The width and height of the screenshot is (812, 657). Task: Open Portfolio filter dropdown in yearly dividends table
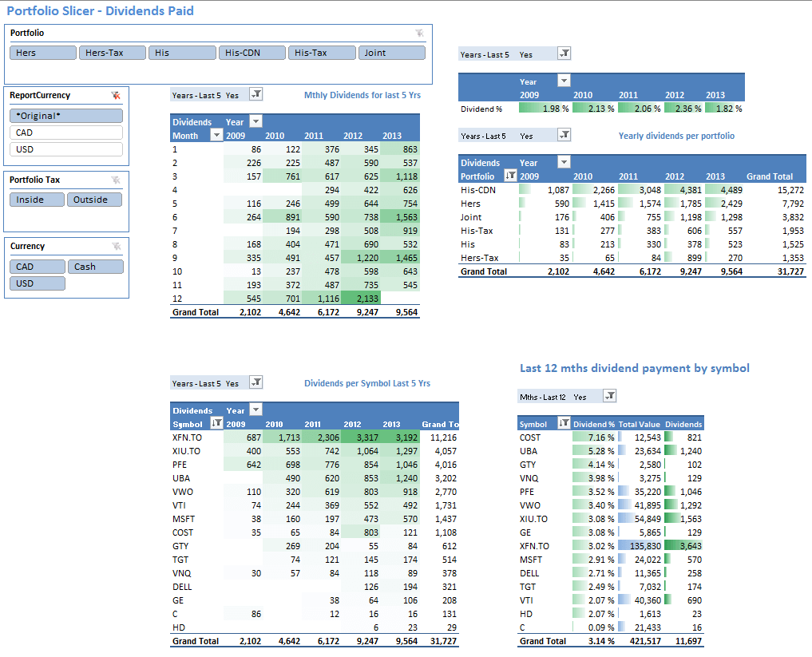pos(510,176)
